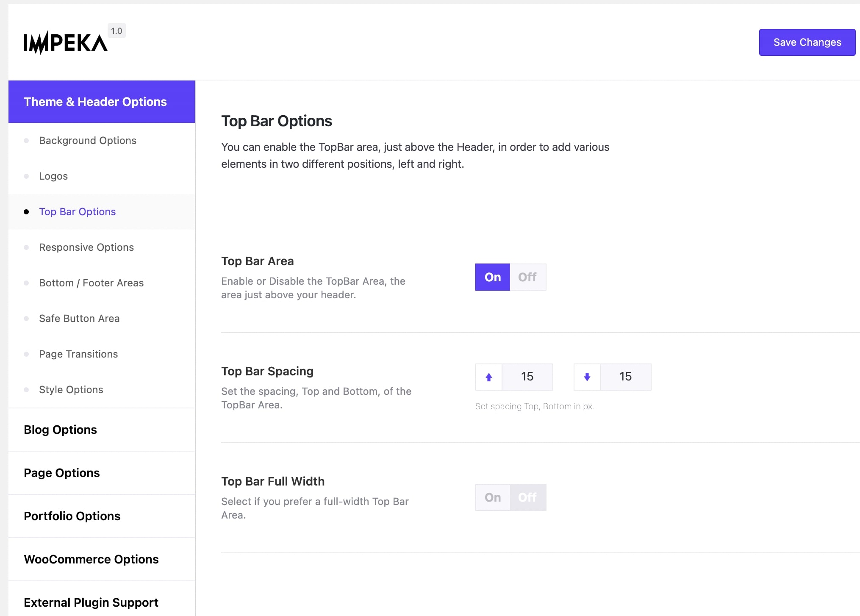Go to Responsive Options
Screen dimensions: 860x616
coord(86,247)
